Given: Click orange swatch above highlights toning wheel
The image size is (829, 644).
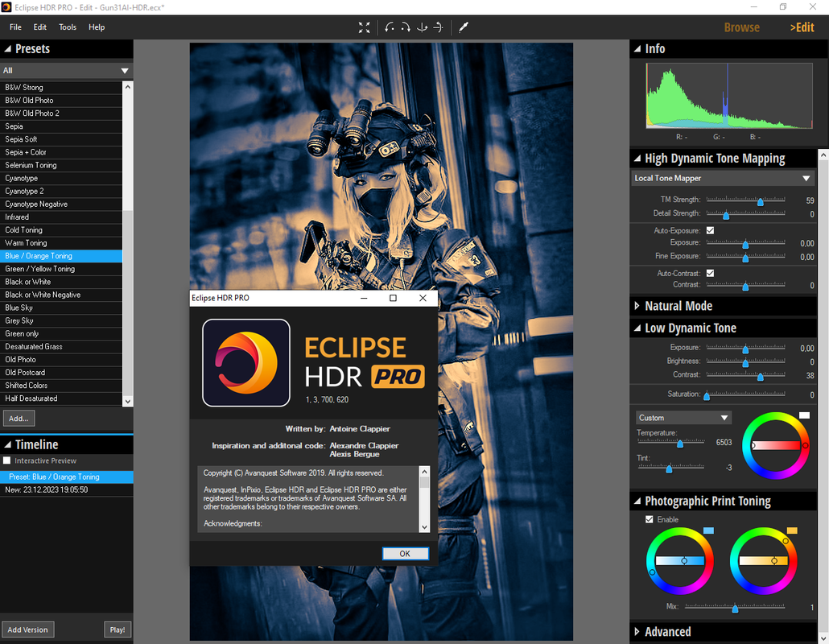Looking at the screenshot, I should coord(792,530).
